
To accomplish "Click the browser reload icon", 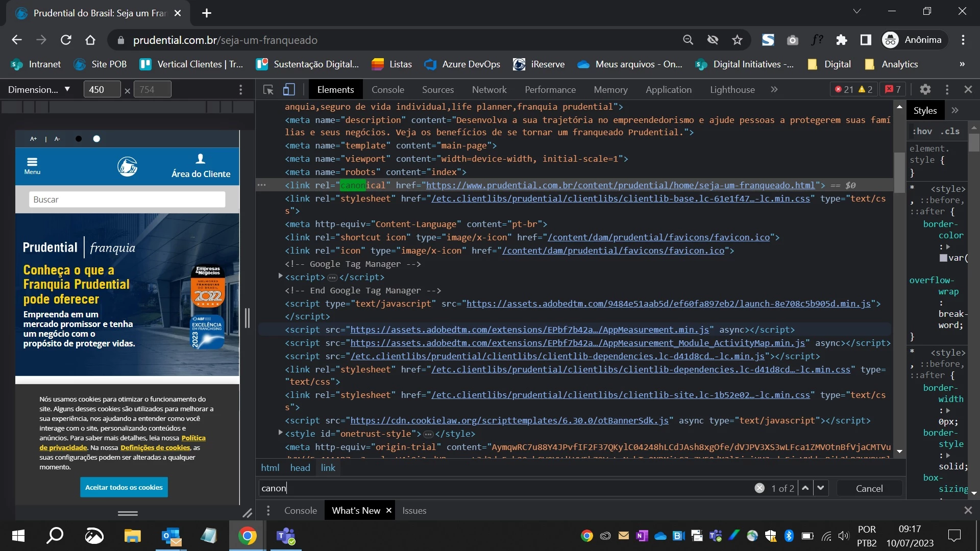I will point(66,40).
